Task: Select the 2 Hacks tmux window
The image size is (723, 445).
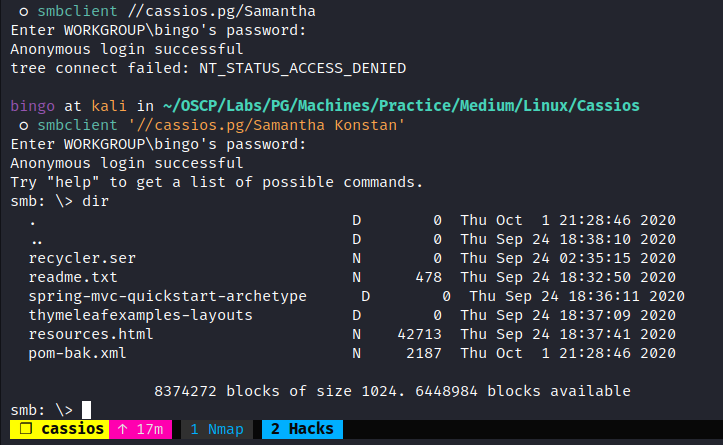Action: pos(302,429)
